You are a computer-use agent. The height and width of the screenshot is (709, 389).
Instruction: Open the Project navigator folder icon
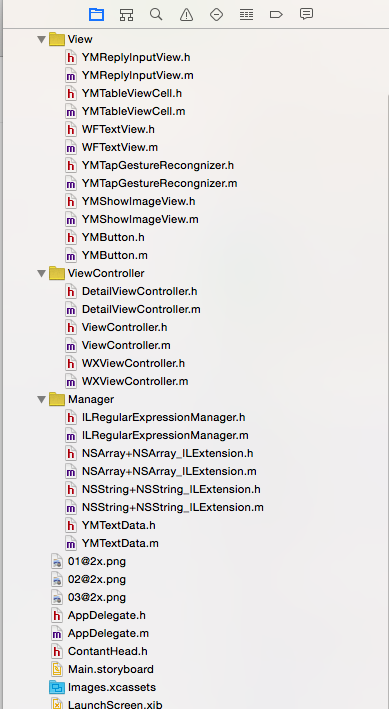click(x=96, y=14)
